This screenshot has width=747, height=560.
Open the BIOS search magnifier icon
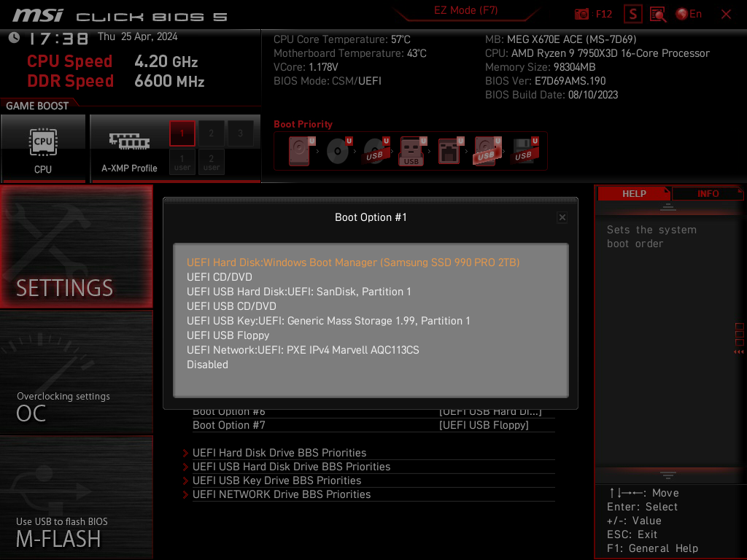(x=658, y=15)
